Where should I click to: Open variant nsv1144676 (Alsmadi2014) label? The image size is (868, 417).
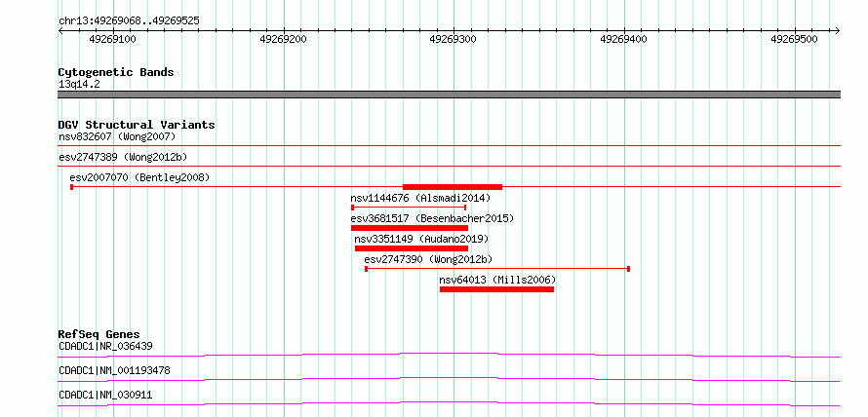(420, 198)
